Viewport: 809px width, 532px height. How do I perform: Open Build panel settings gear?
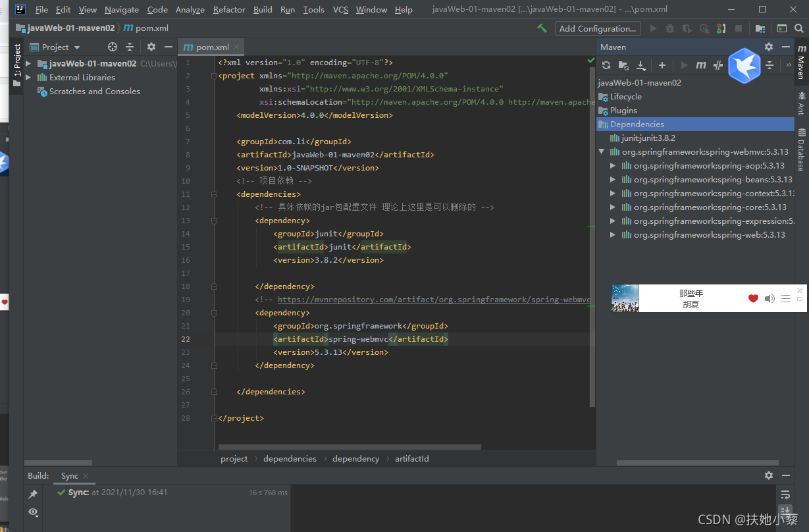(769, 475)
